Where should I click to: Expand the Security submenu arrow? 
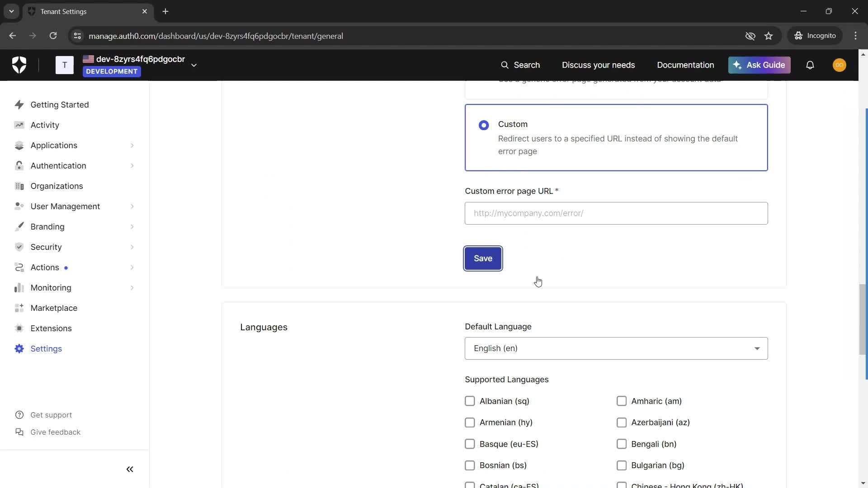(x=132, y=247)
